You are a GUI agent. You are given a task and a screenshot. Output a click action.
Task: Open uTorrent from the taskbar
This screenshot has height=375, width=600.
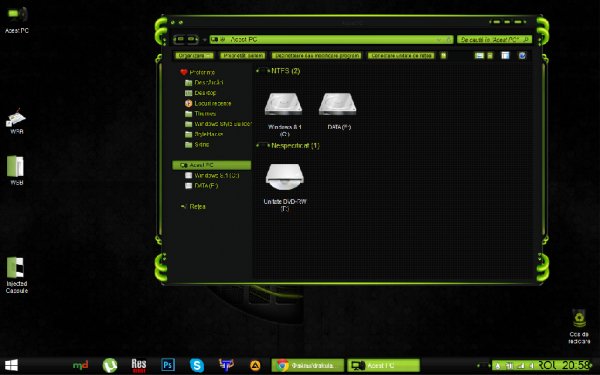[x=110, y=365]
